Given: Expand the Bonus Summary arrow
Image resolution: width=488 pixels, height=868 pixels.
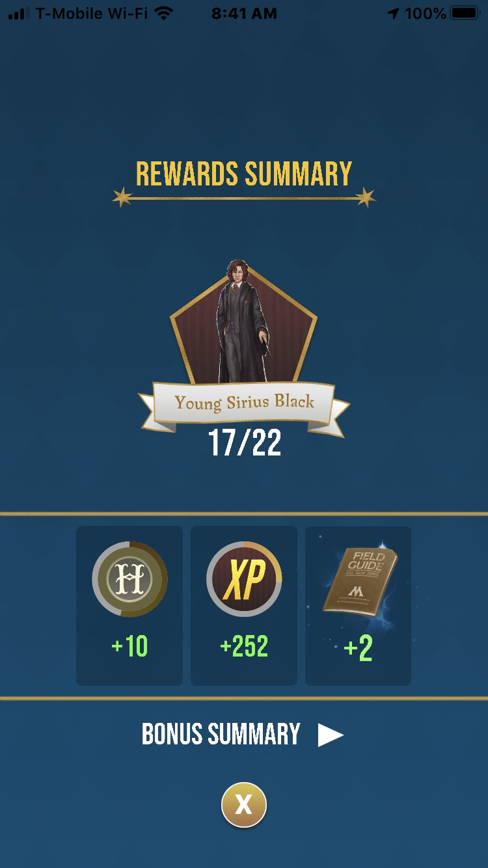Looking at the screenshot, I should [331, 735].
